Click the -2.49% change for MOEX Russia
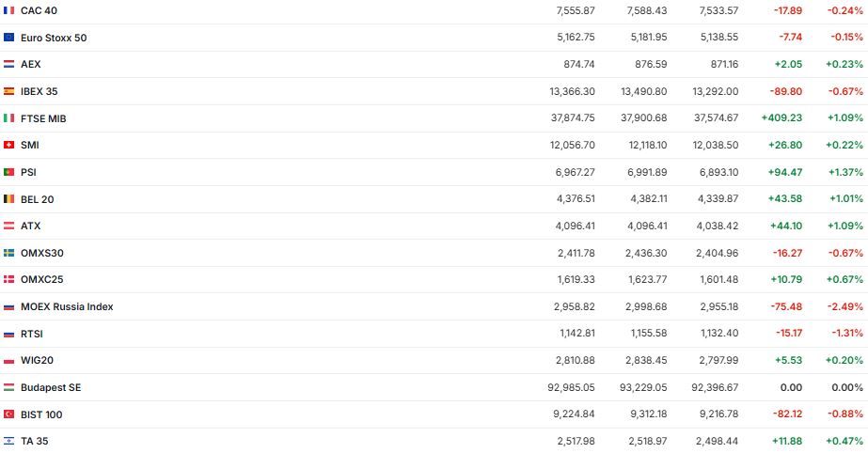This screenshot has width=868, height=453. point(846,306)
